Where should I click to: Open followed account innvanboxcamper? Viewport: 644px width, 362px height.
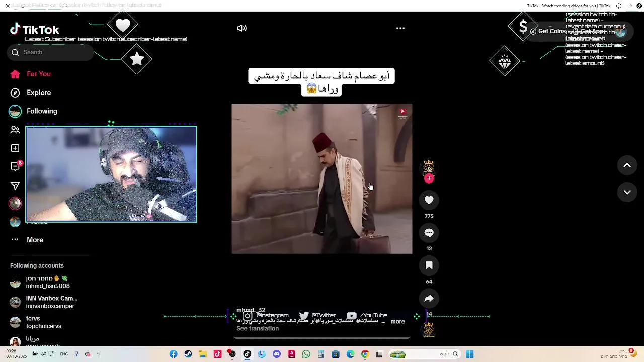[x=44, y=302]
